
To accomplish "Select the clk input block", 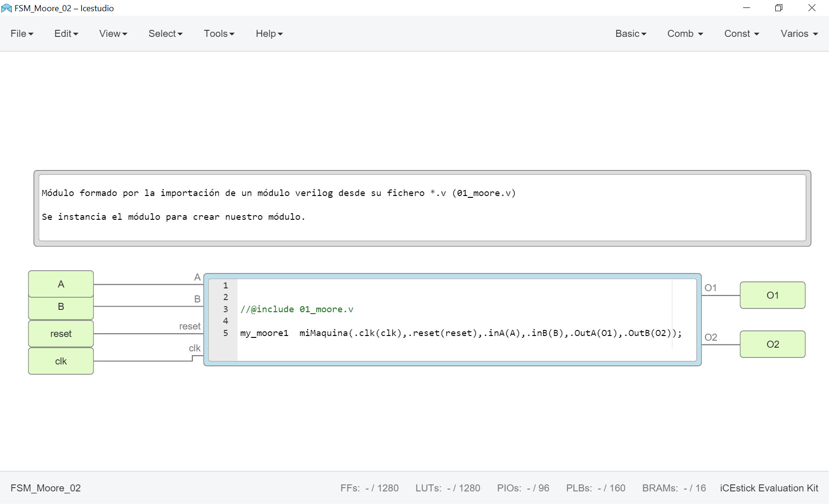I will point(61,361).
